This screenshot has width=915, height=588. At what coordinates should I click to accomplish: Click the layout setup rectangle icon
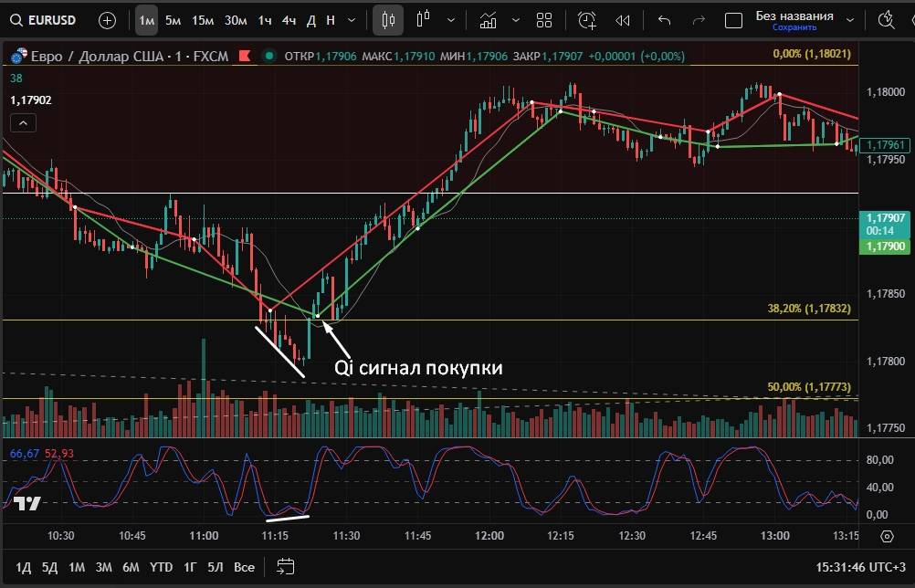coord(733,19)
